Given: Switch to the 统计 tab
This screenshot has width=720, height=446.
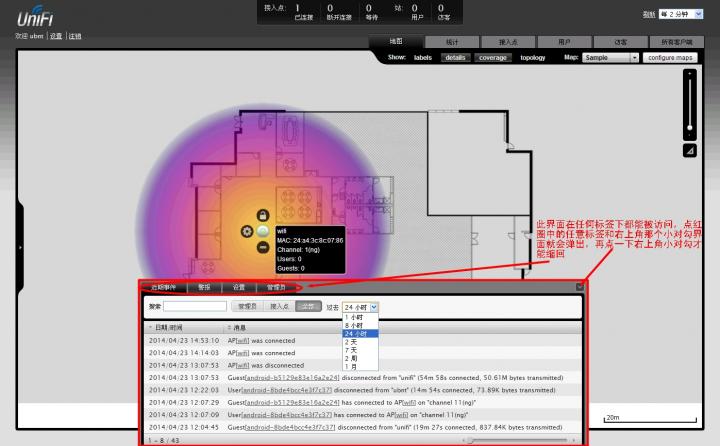Looking at the screenshot, I should tap(452, 42).
